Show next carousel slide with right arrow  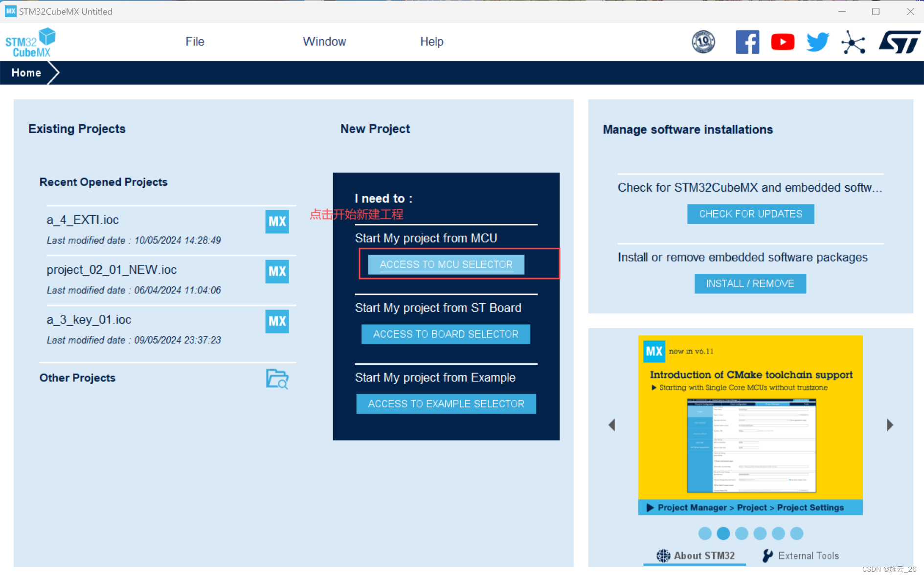click(890, 425)
